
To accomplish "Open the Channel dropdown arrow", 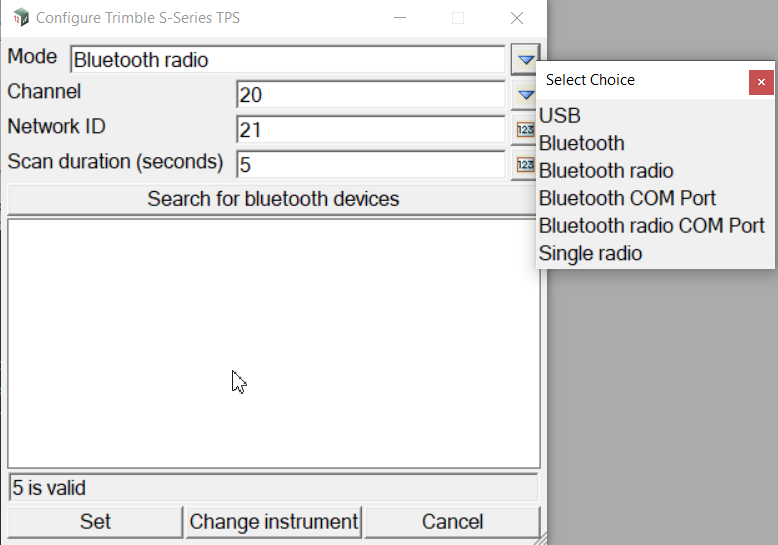I will point(524,94).
